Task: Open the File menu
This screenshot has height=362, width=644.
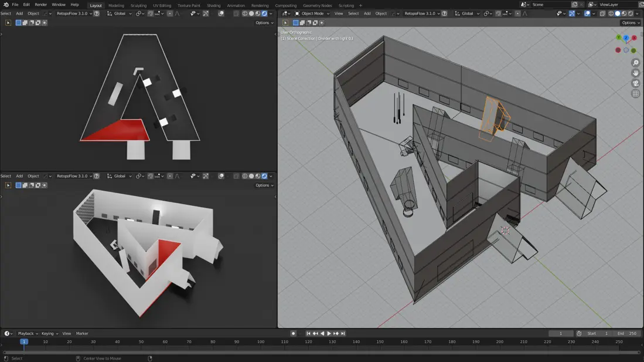Action: coord(15,4)
